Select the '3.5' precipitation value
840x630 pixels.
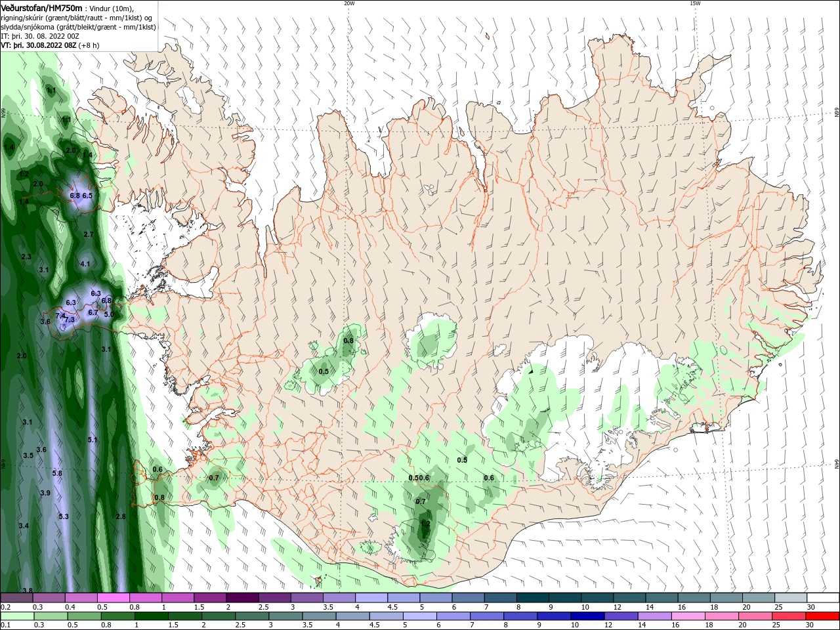[x=28, y=455]
